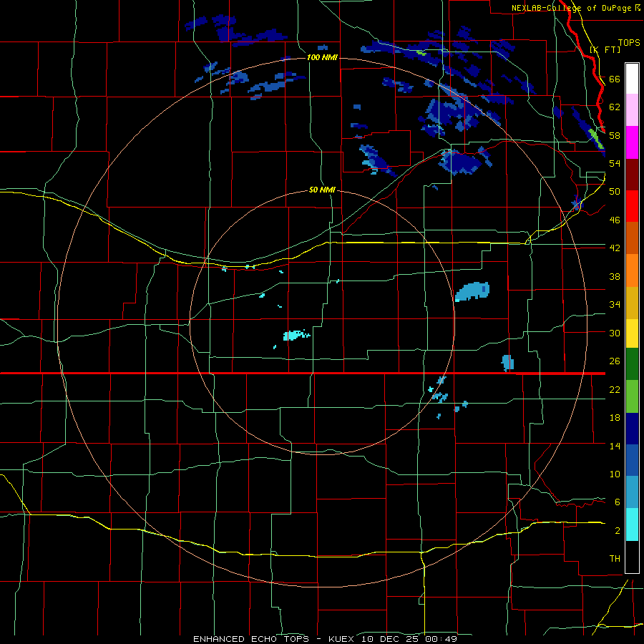The image size is (644, 644).
Task: Click the 00:49 time stamp
Action: click(x=442, y=639)
